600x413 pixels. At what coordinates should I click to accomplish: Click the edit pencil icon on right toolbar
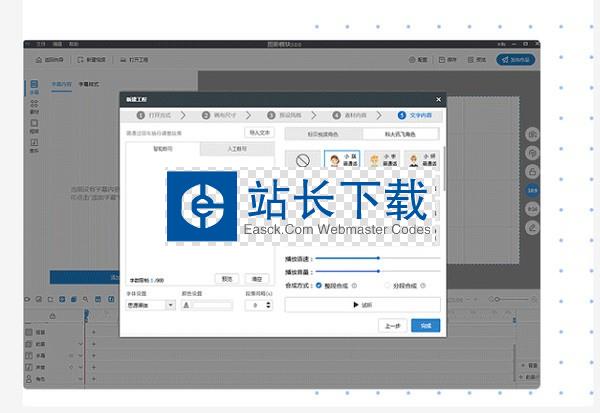532,228
